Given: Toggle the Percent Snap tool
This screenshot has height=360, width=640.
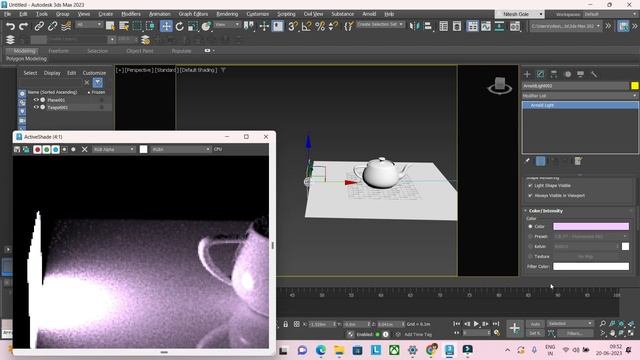Looking at the screenshot, I should click(320, 26).
